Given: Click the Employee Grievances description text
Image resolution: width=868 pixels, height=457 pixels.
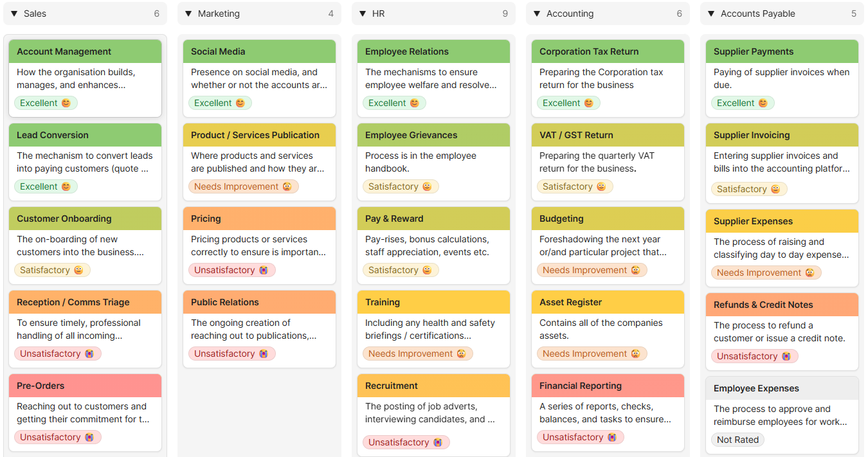Looking at the screenshot, I should coord(420,162).
